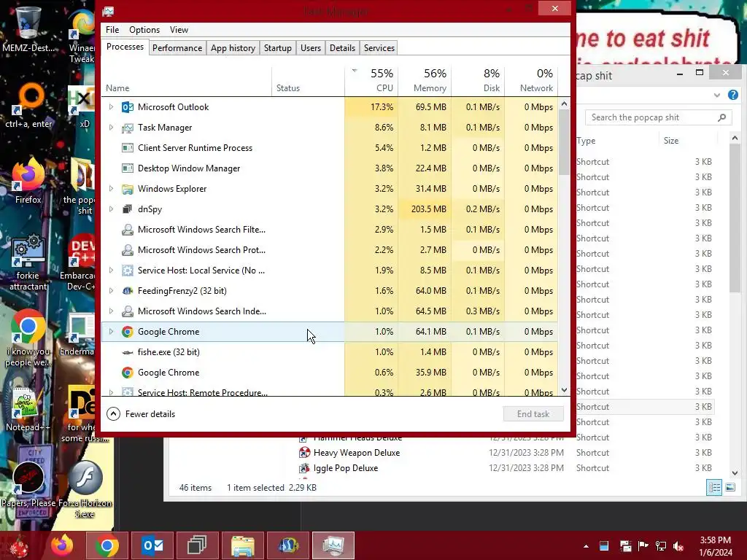The height and width of the screenshot is (560, 747).
Task: Expand the highlighted Google Chrome group
Action: click(x=111, y=332)
